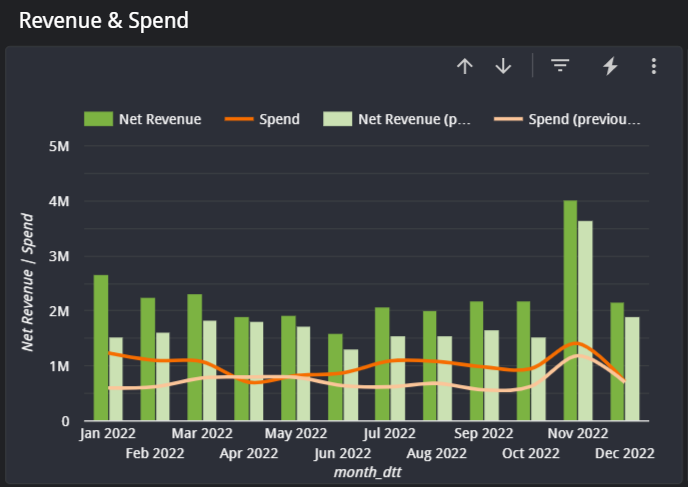Viewport: 688px width, 487px height.
Task: Click the orange Spend line swatch
Action: pos(239,119)
